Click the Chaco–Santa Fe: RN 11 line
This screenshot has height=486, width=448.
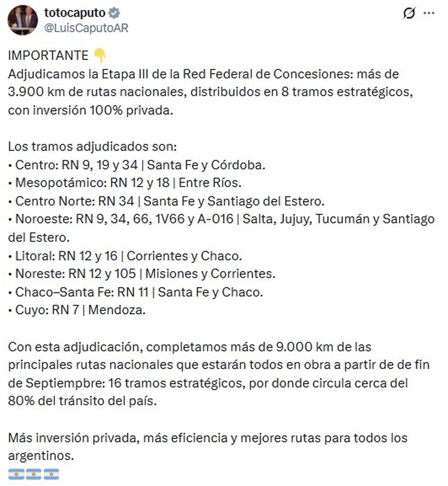tap(136, 292)
